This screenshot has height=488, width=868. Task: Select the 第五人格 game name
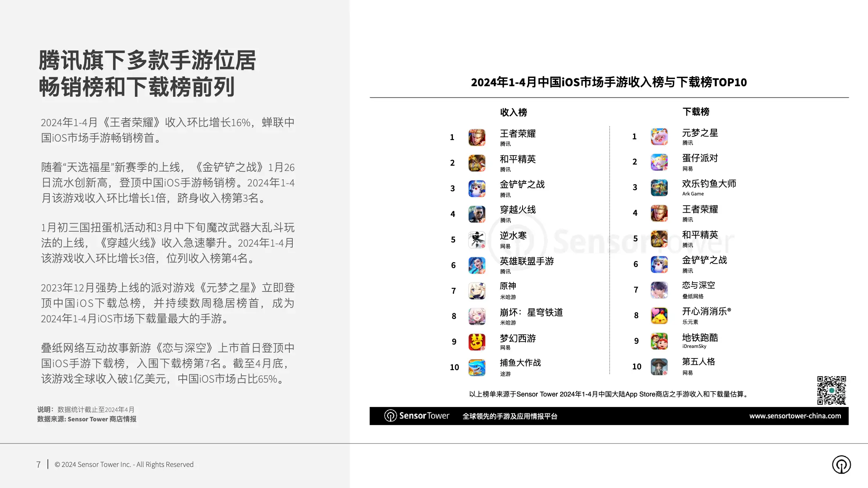point(698,362)
